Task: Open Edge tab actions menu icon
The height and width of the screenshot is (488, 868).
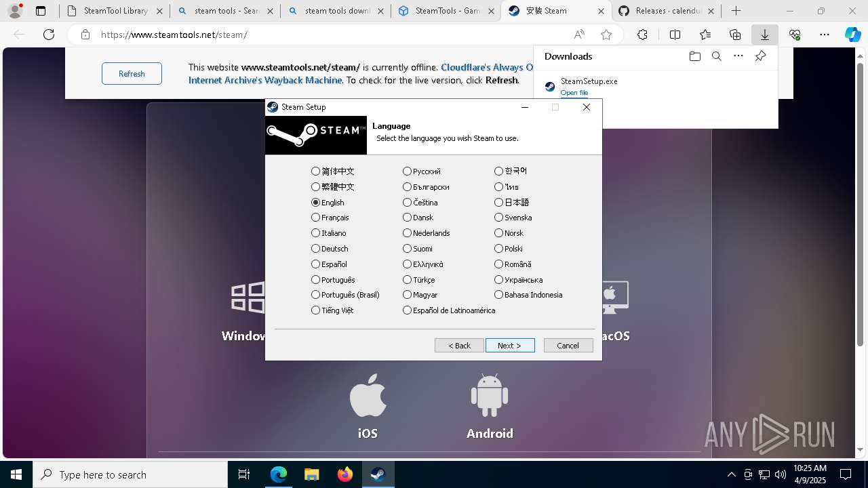Action: [x=41, y=11]
